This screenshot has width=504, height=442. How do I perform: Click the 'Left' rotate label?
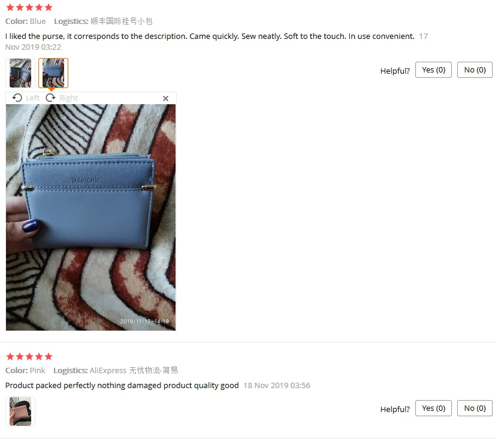33,99
